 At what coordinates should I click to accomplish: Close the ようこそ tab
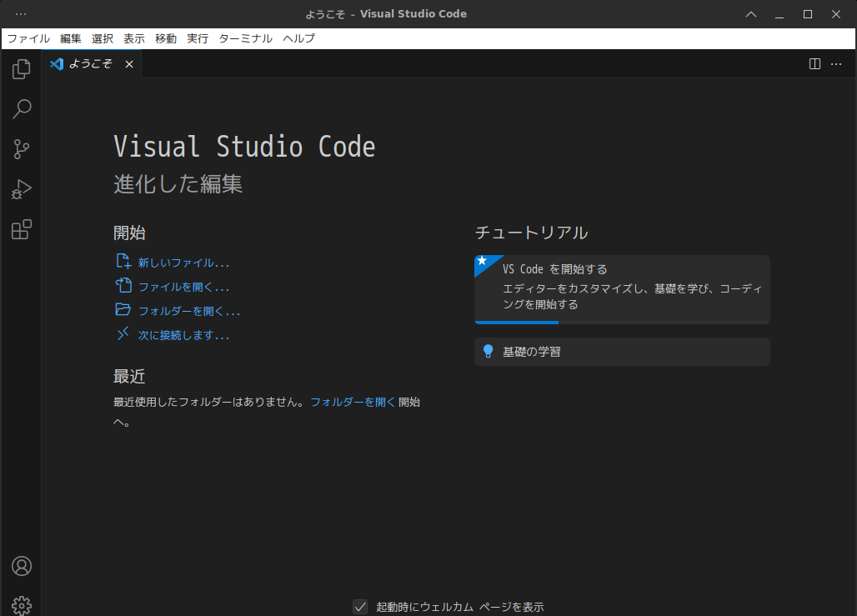point(129,64)
